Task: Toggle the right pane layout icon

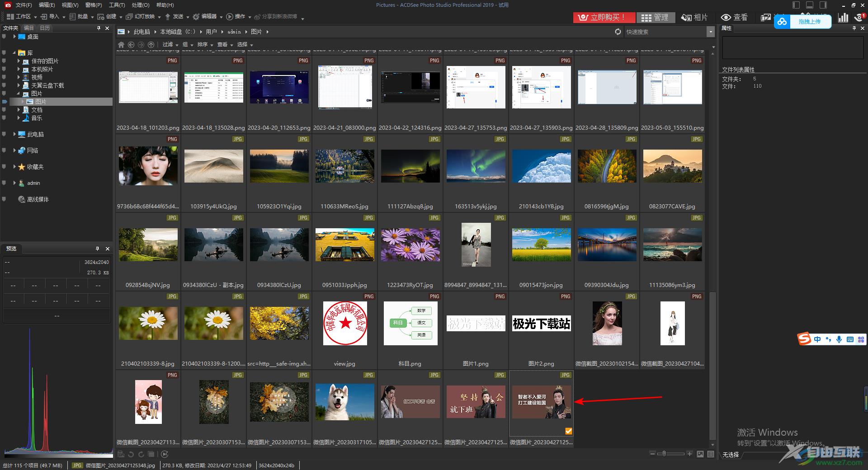Action: 823,5
